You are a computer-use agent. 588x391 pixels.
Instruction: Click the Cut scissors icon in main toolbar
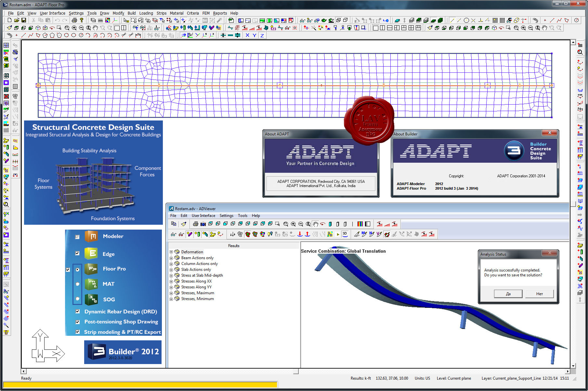[33, 20]
